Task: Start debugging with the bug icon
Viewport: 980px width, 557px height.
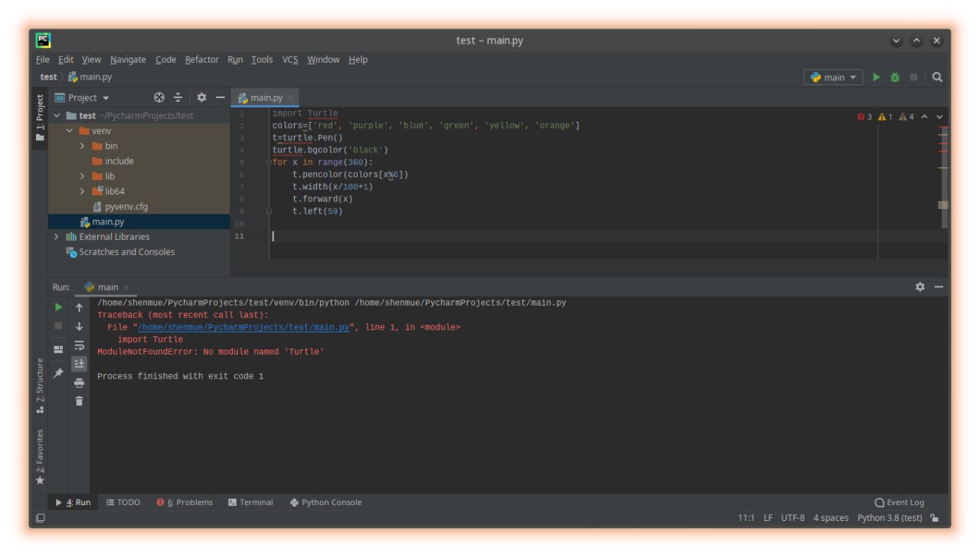Action: (895, 77)
